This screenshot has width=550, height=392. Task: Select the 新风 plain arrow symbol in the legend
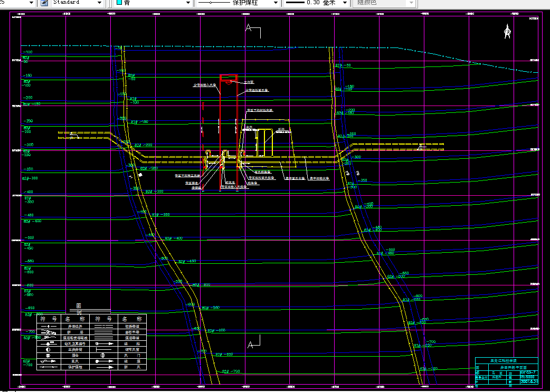105,367
